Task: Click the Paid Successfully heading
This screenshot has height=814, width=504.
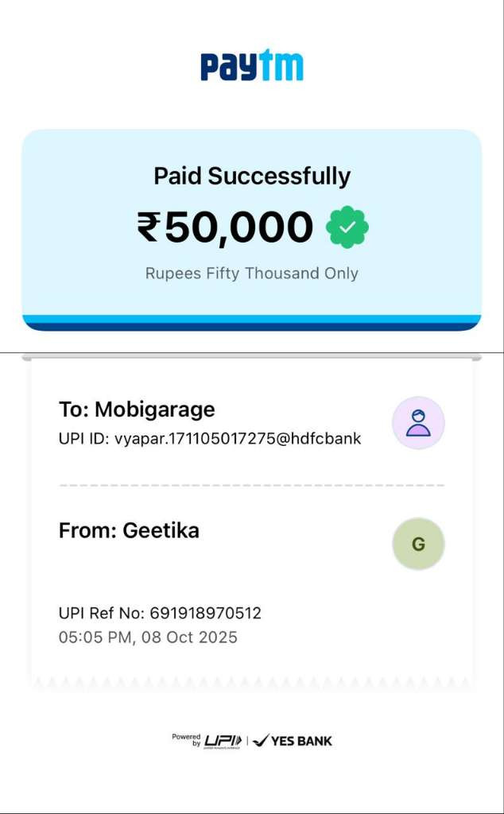Action: (x=252, y=176)
